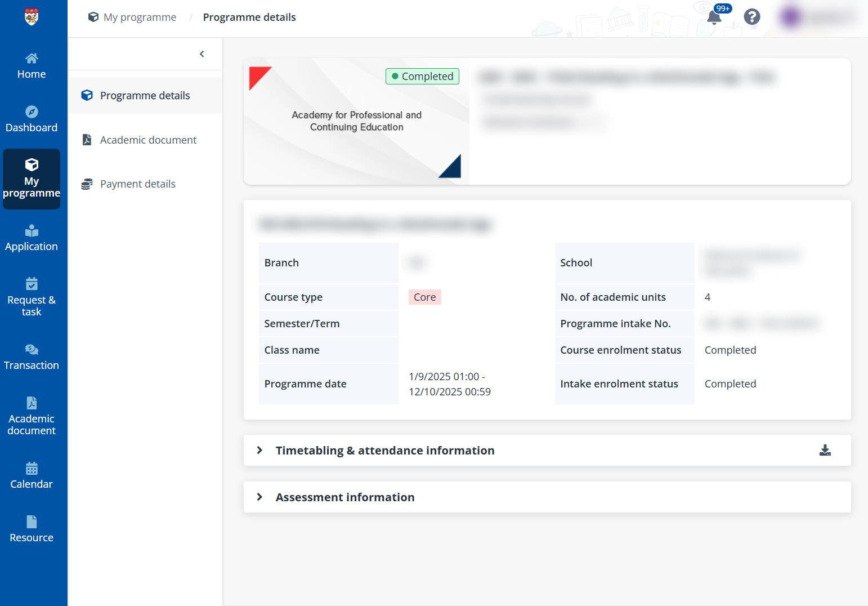
Task: Open the Calendar icon in sidebar
Action: [32, 469]
